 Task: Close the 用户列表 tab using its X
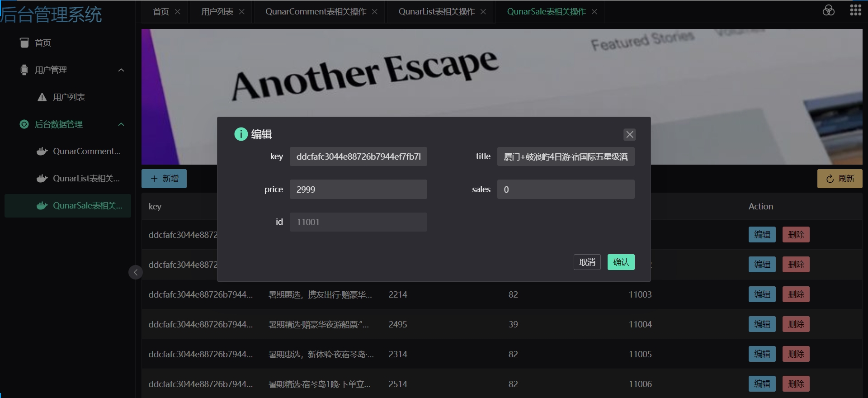click(242, 12)
